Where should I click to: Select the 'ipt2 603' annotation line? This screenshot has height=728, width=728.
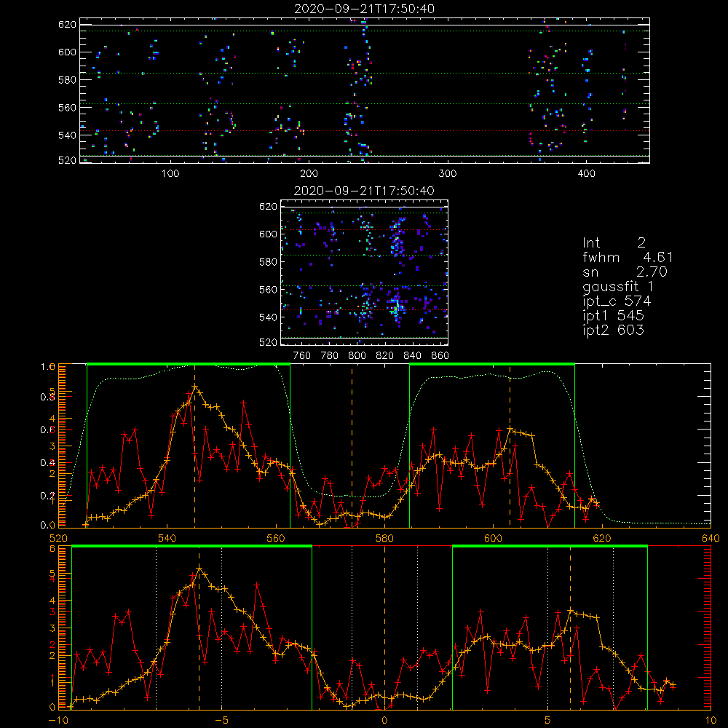point(613,330)
